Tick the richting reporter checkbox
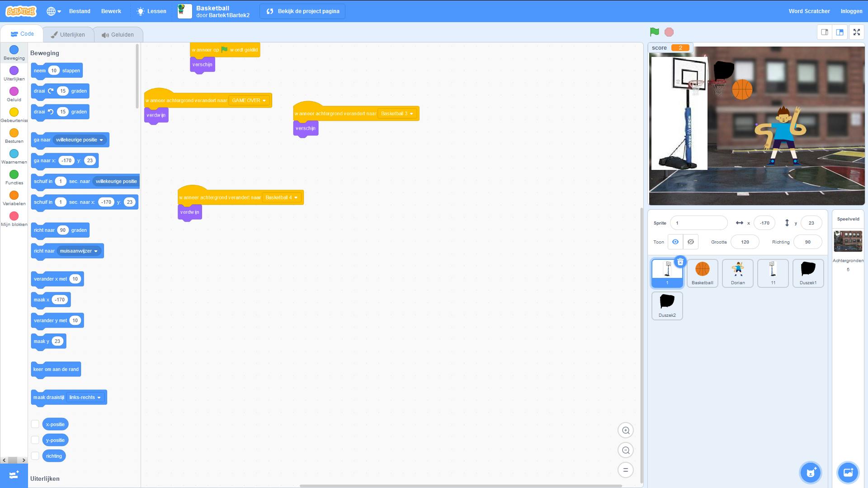The image size is (868, 488). (x=35, y=456)
